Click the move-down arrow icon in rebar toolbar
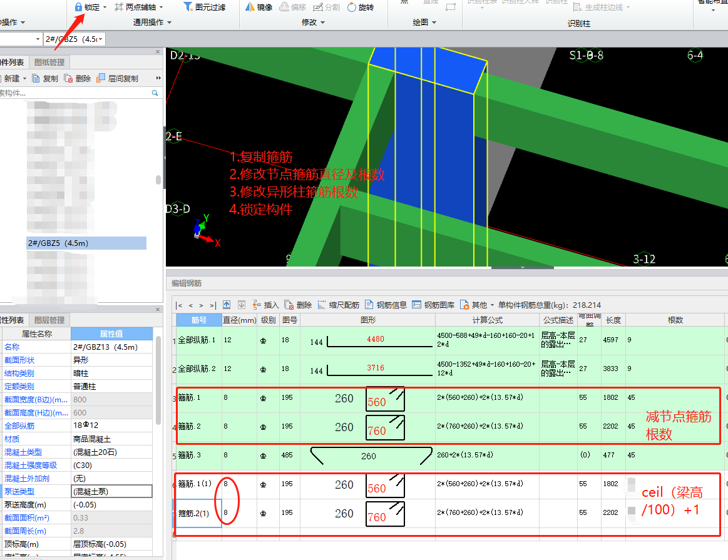 242,305
